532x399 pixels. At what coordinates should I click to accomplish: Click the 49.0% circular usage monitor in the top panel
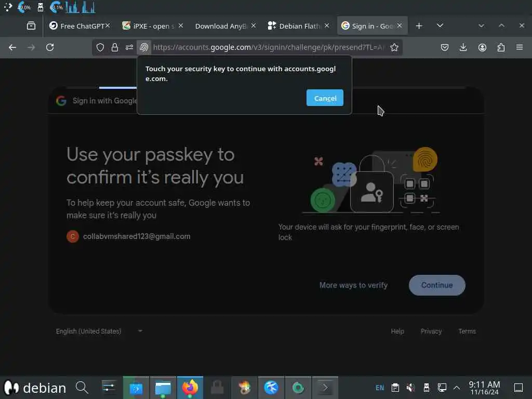[24, 7]
